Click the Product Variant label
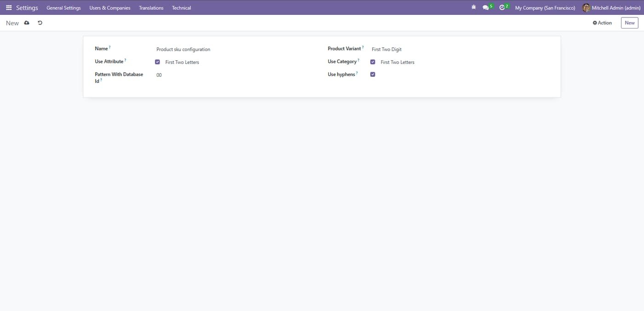644x311 pixels. point(345,49)
